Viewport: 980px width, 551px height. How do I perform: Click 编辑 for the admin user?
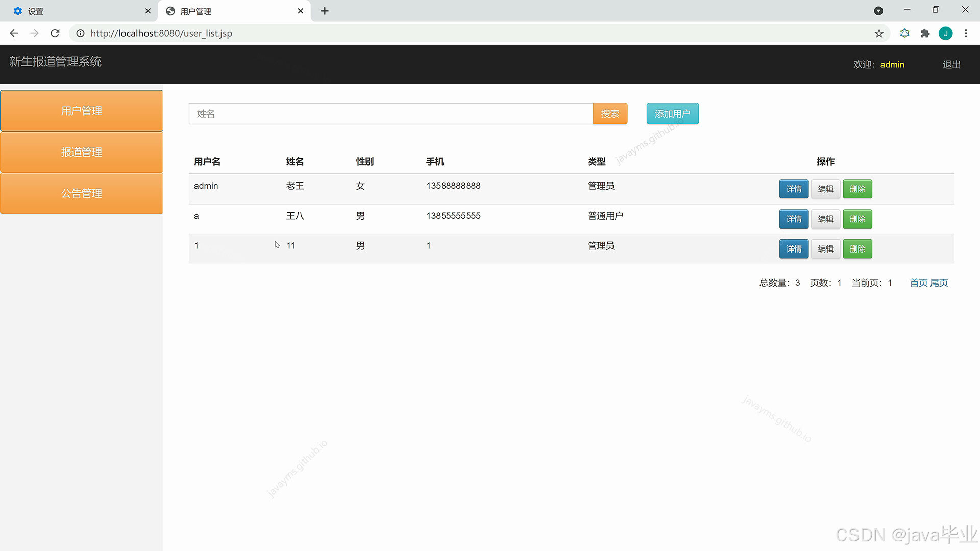[x=825, y=189]
